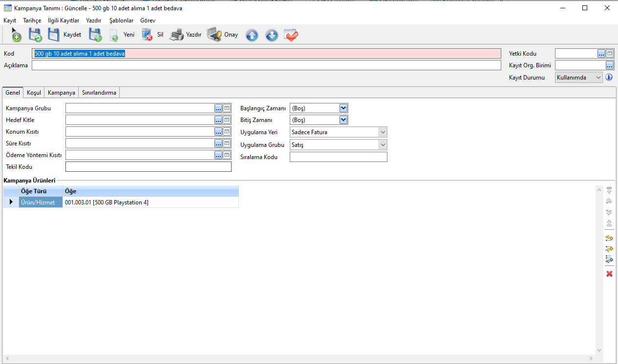Open the Başlangıç Zamanı dropdown
The image size is (618, 364).
(343, 108)
